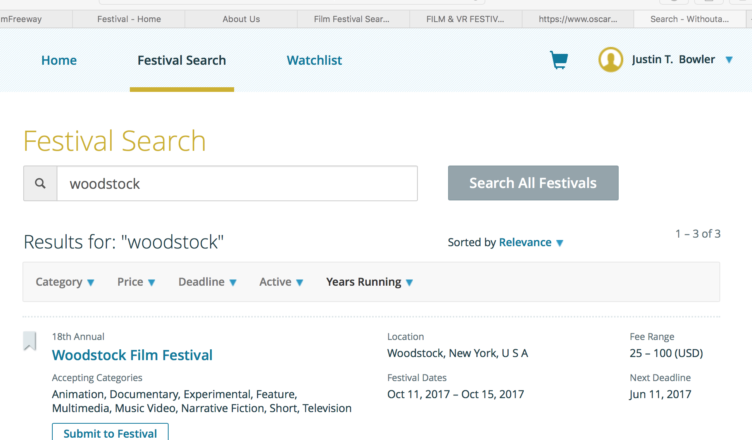Screen dimensions: 752x440
Task: Switch to the FILM & VR FESTIV browser tab
Action: point(466,19)
